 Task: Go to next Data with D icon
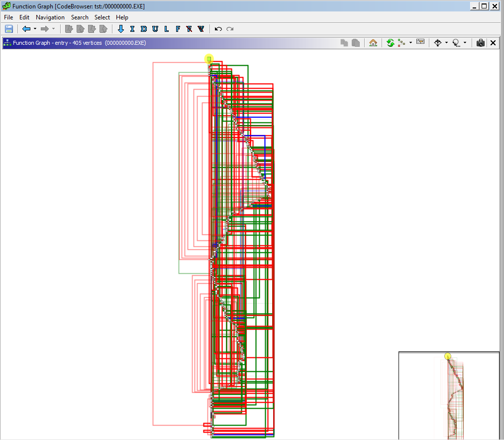pyautogui.click(x=144, y=29)
